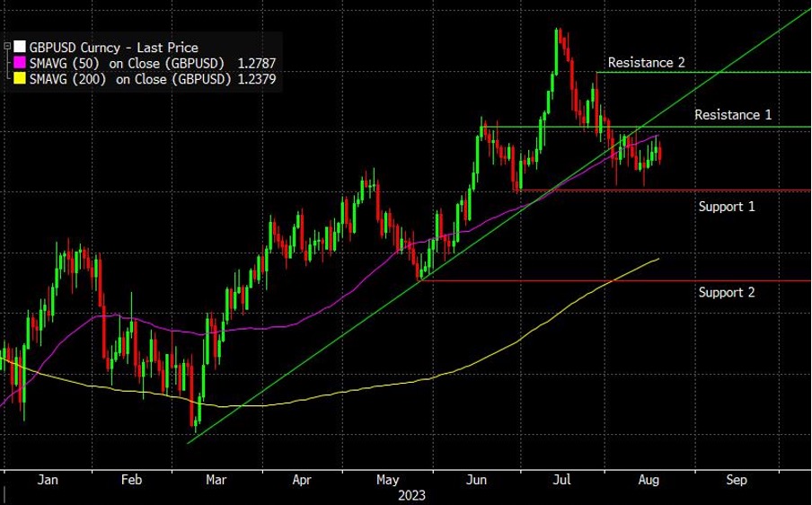Click the magenta SMAVG (50) swatch
The width and height of the screenshot is (812, 505).
[x=19, y=63]
